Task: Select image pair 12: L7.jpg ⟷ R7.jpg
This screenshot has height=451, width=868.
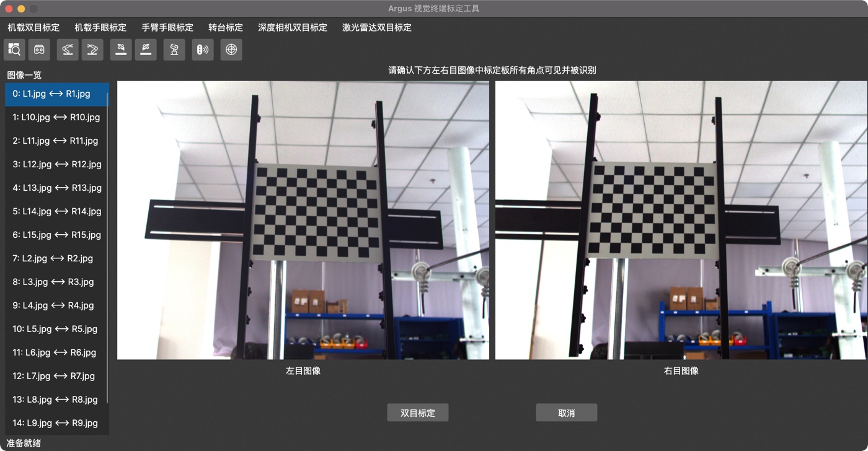Action: click(56, 376)
